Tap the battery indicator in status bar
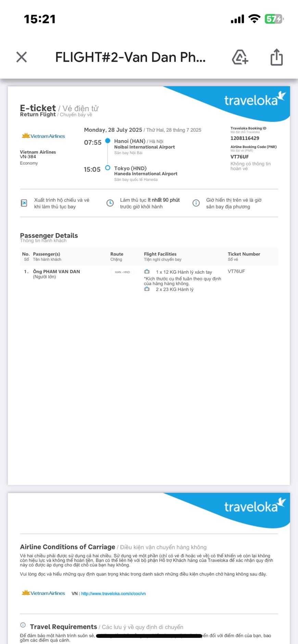Image resolution: width=298 pixels, height=644 pixels. 274,19
